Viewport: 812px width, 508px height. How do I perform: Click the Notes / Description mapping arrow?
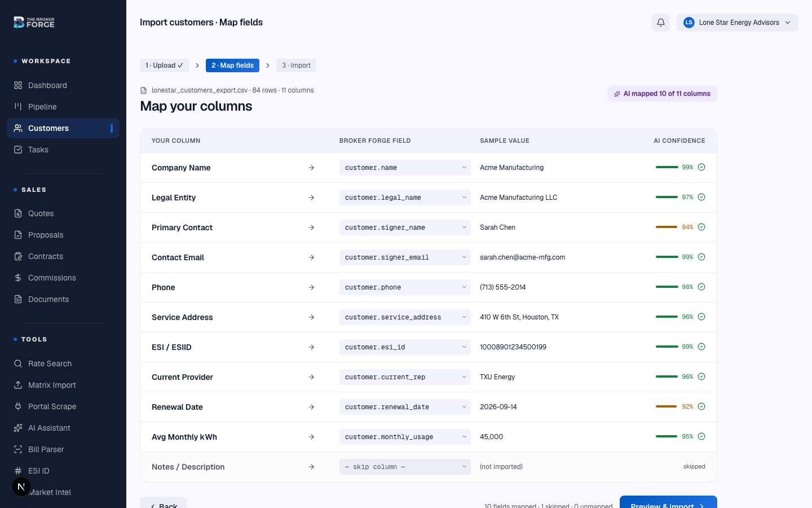(311, 467)
